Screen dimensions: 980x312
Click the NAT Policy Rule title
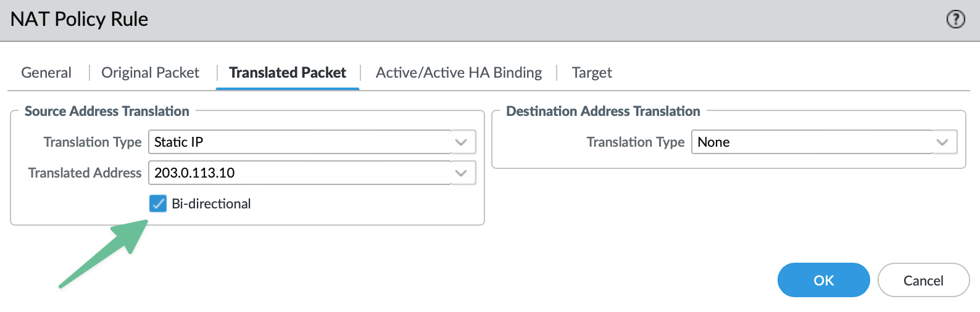tap(80, 19)
